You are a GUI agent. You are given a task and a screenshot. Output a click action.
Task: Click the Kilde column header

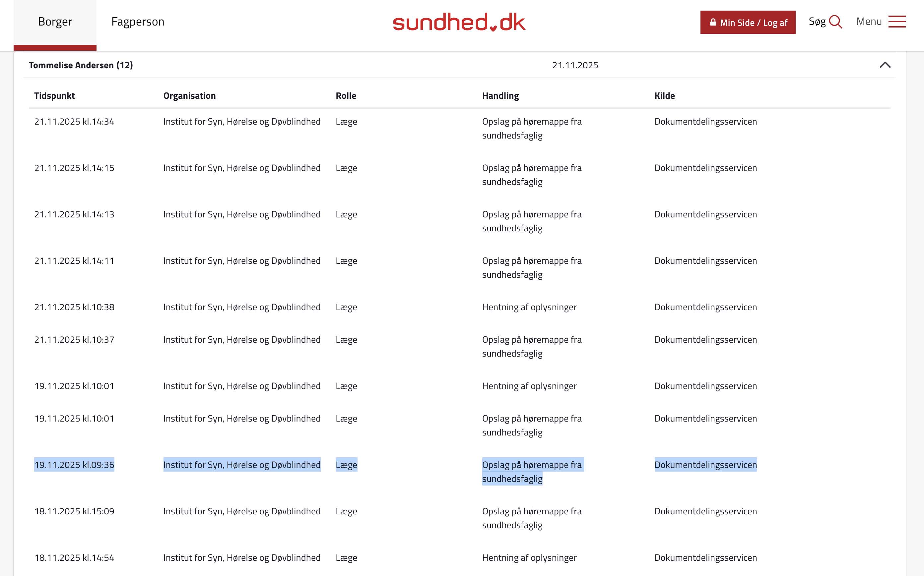(664, 96)
